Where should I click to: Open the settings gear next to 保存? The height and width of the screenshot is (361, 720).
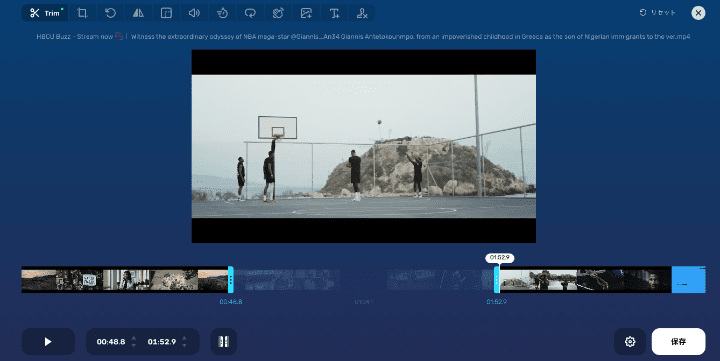pos(630,341)
